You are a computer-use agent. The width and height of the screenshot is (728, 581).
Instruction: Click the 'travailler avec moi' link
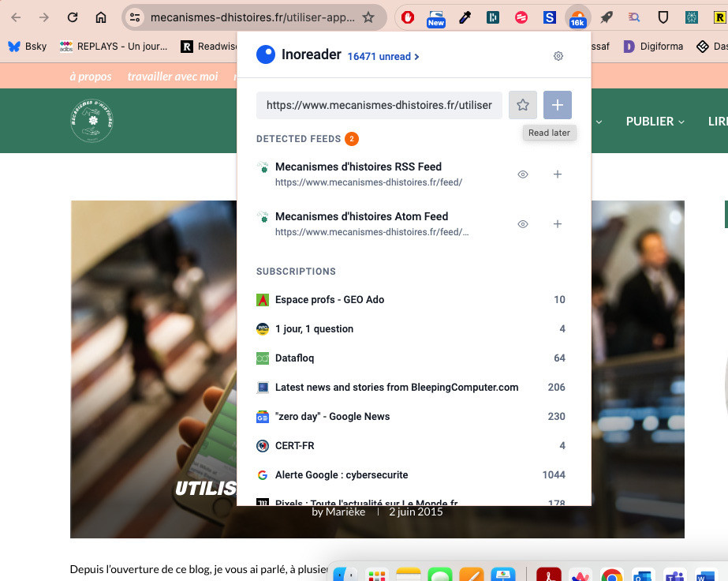coord(172,77)
